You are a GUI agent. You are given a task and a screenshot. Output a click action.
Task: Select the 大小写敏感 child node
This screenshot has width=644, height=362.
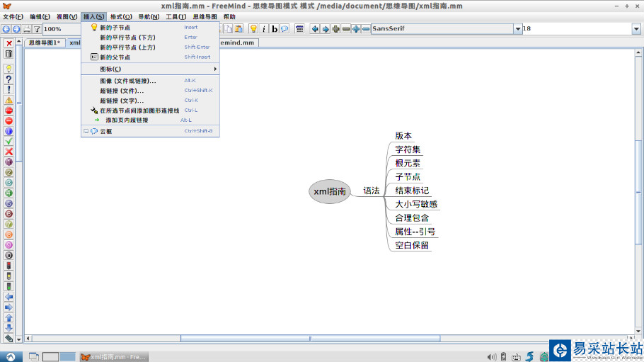click(x=416, y=204)
